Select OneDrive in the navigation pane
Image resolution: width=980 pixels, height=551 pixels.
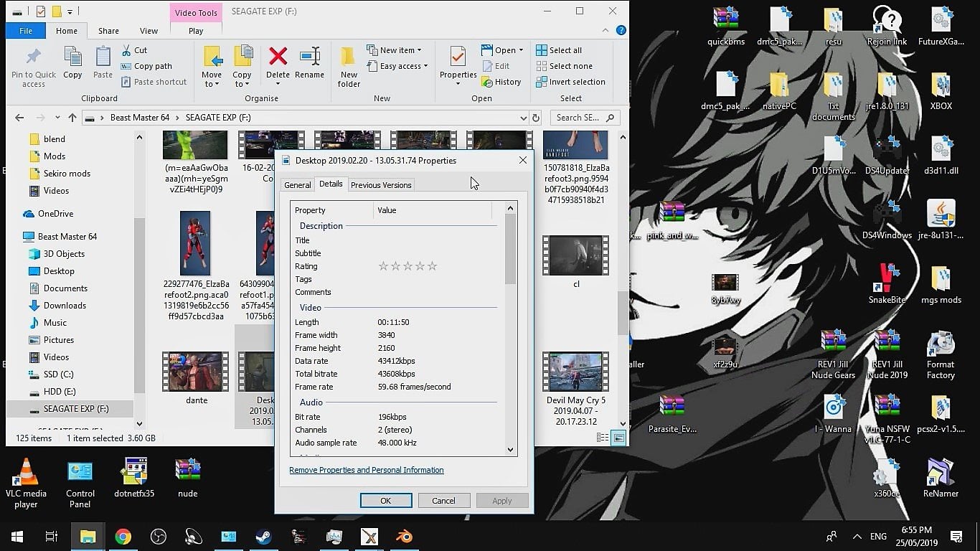[55, 214]
